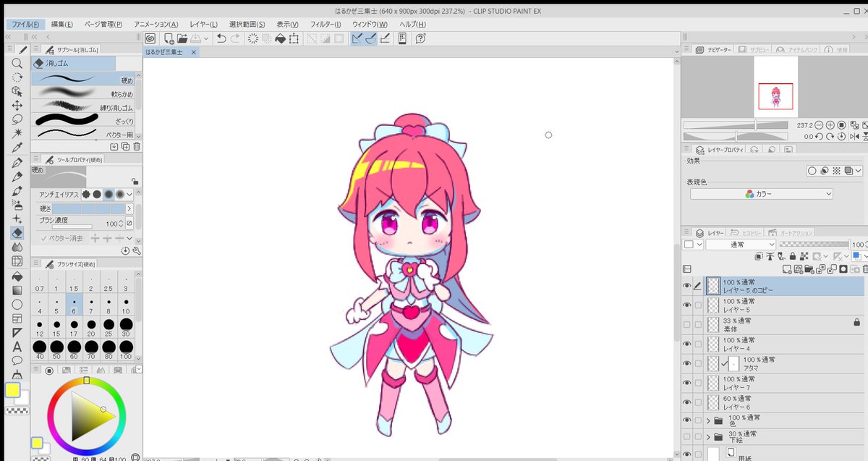Select the Fill bucket tool
The image size is (868, 461).
click(x=17, y=276)
